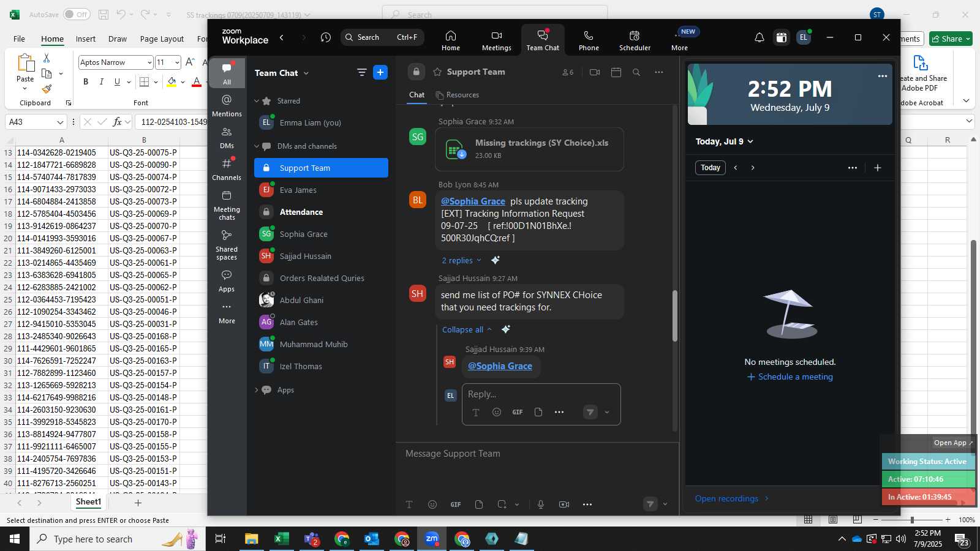Click Open App on tracker widget

952,443
